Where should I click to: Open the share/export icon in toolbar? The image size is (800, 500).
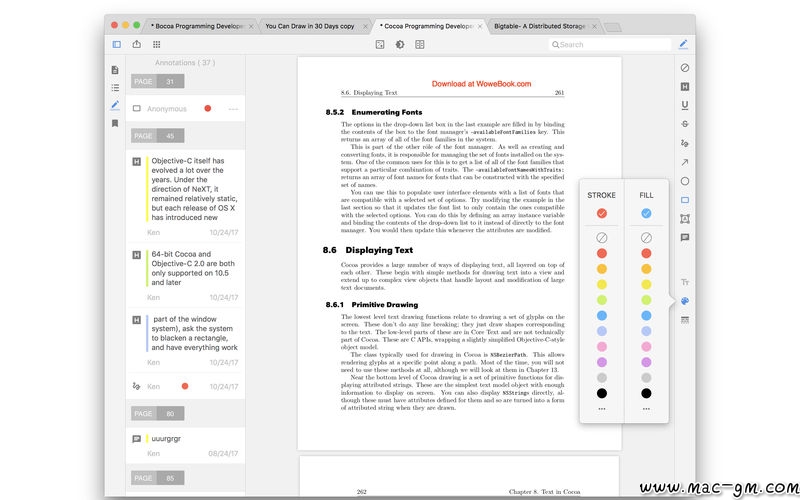pos(137,44)
